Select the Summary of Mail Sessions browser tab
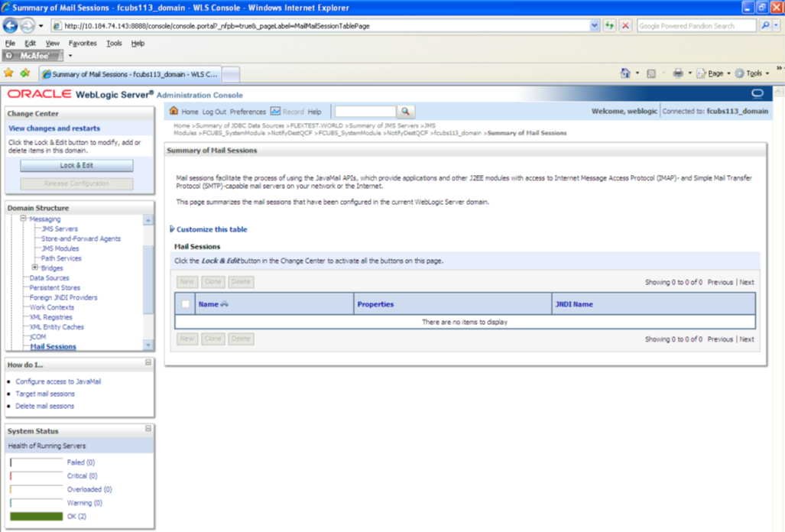Viewport: 785px width, 532px height. 131,74
